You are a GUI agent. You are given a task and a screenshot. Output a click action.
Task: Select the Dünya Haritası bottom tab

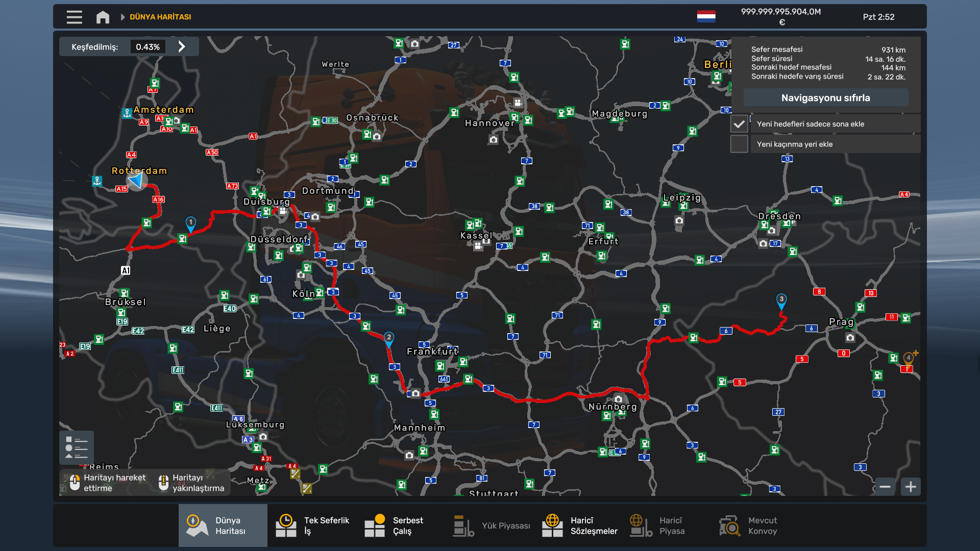point(223,525)
